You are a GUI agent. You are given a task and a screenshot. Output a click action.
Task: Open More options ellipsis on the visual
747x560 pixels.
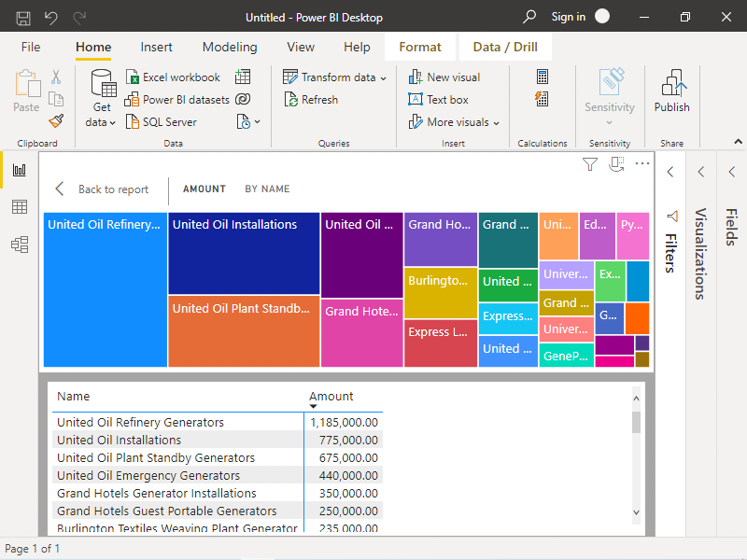642,164
